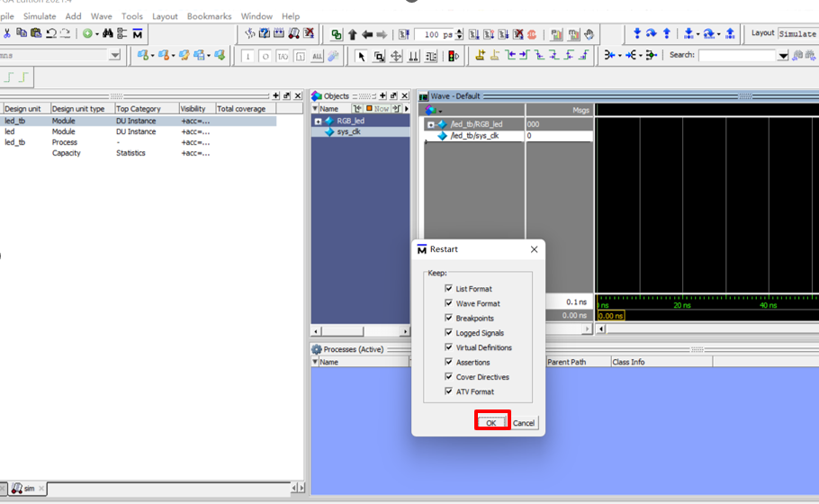The image size is (819, 504).
Task: Select sys_clk in the Objects panel
Action: click(x=348, y=131)
